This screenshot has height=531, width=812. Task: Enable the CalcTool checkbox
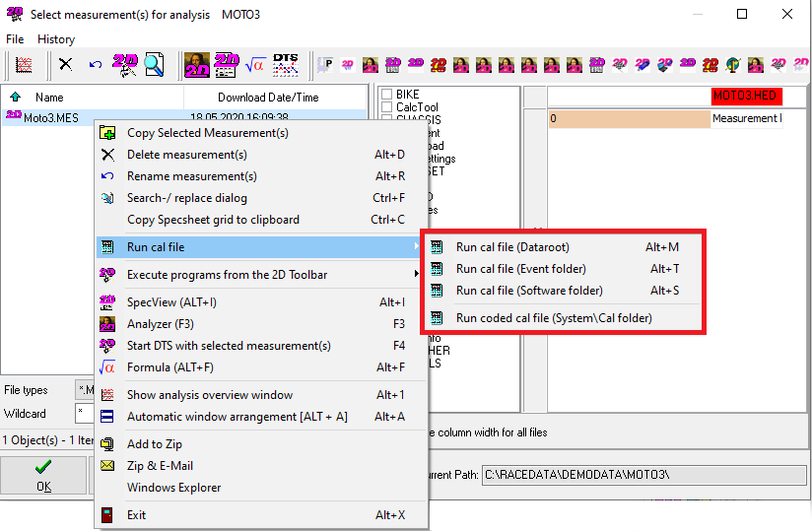pyautogui.click(x=386, y=108)
